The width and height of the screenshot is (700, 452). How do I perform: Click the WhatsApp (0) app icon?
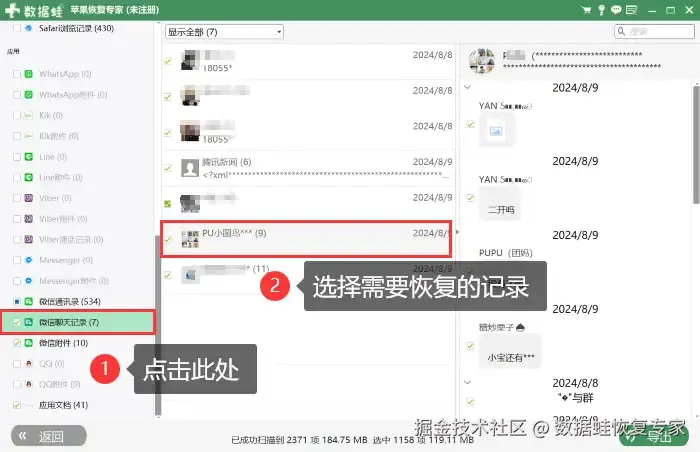pyautogui.click(x=29, y=74)
